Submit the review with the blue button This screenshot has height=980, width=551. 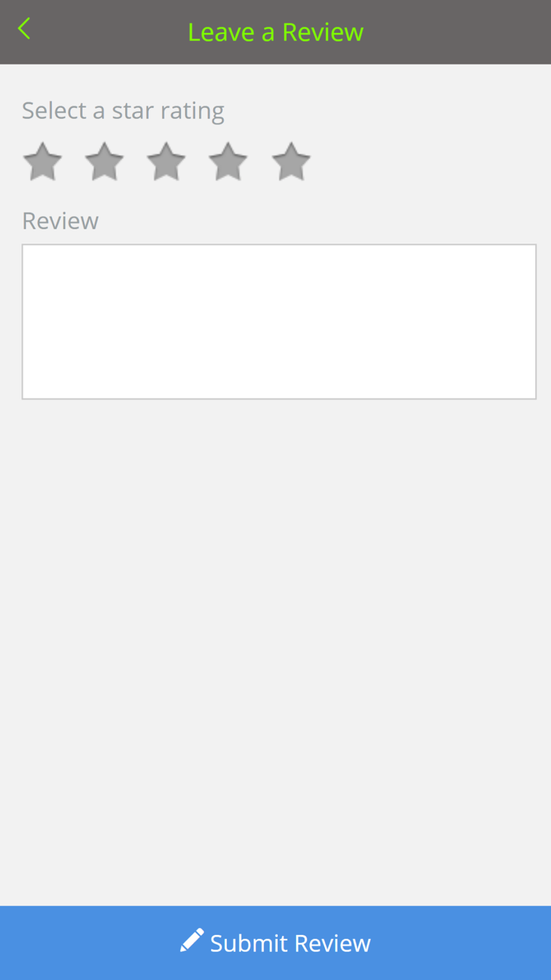tap(275, 943)
